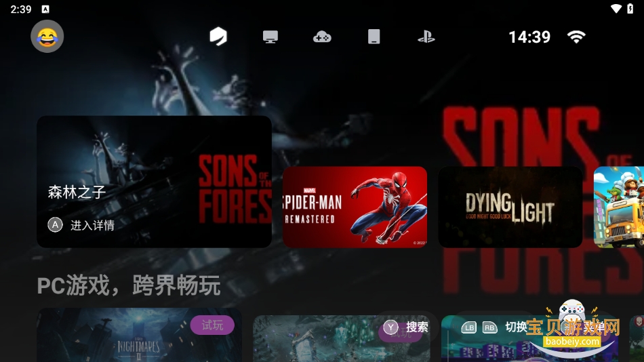Open the Overcooked food truck game card

[618, 207]
